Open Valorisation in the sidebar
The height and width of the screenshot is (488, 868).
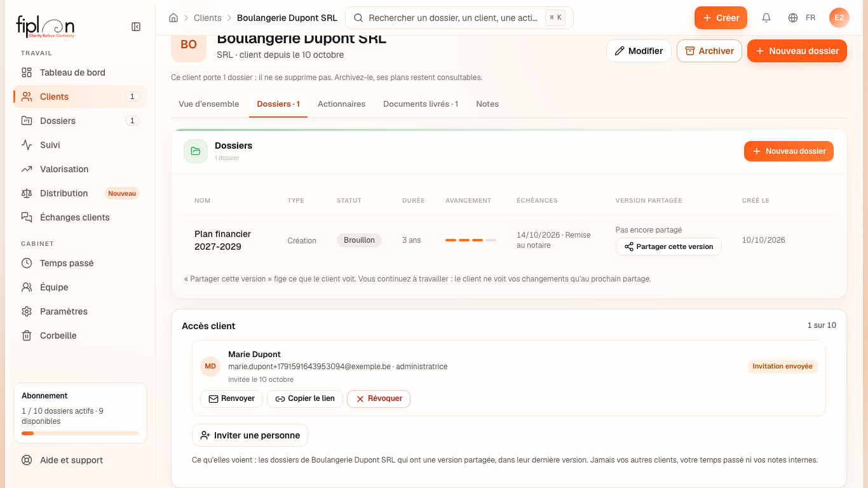[80, 169]
